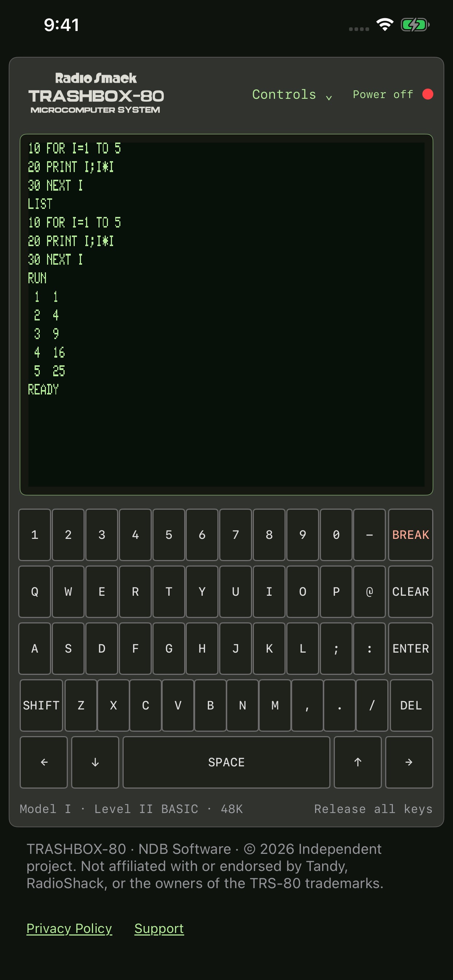Image resolution: width=453 pixels, height=980 pixels.
Task: Tap the F key
Action: pyautogui.click(x=135, y=648)
